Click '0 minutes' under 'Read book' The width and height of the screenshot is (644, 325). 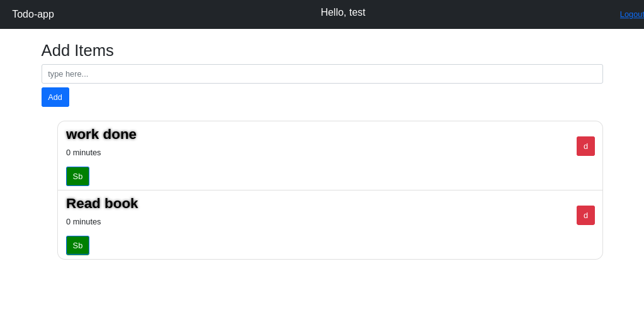click(x=84, y=222)
